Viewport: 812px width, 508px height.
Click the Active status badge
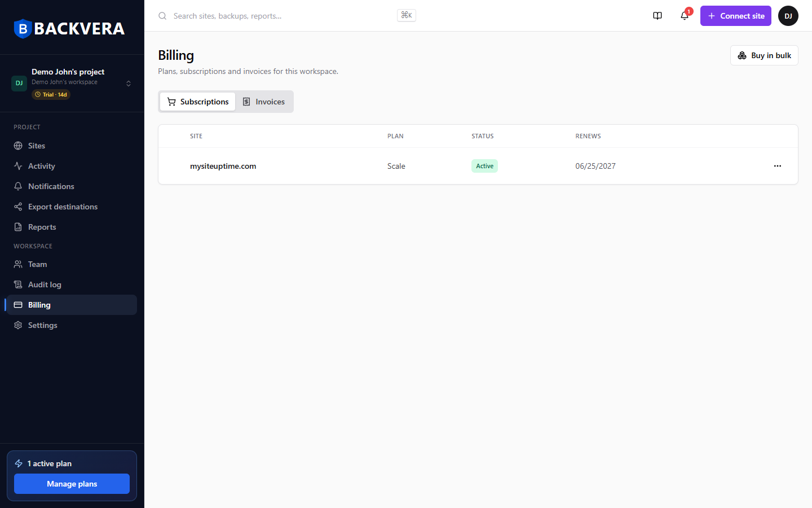click(485, 166)
